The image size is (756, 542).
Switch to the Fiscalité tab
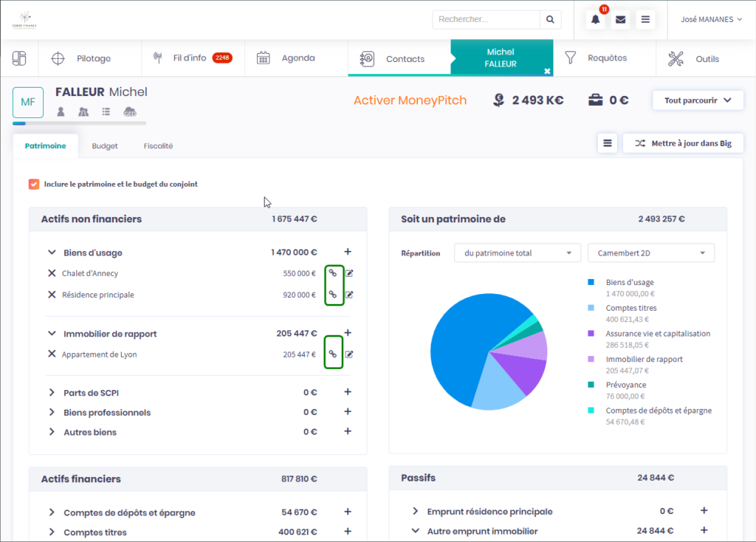[158, 146]
